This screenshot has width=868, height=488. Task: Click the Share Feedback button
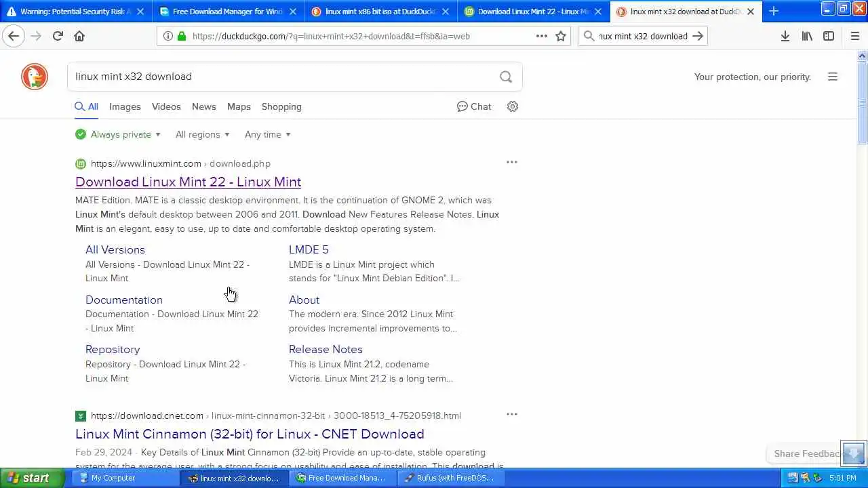(807, 453)
